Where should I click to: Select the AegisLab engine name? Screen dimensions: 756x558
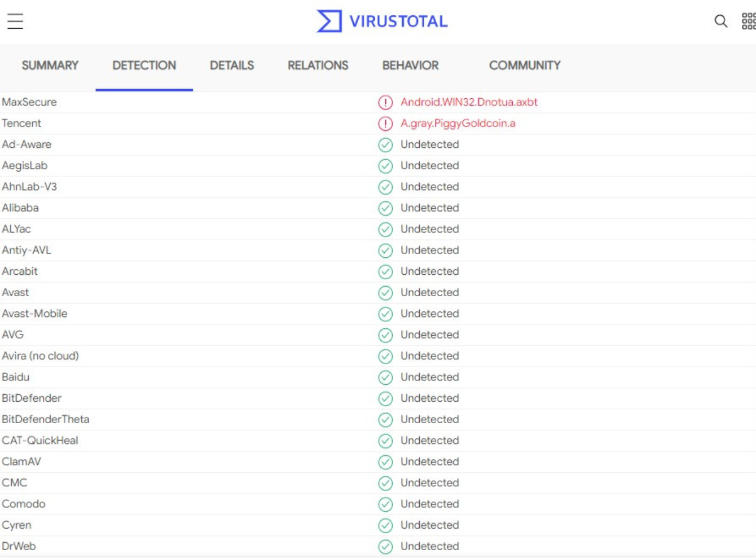25,165
